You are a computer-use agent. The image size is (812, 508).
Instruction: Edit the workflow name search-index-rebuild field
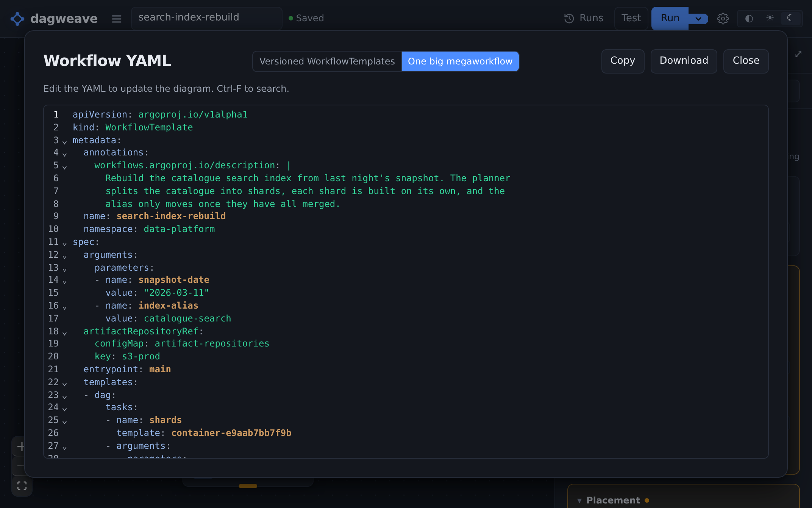(x=207, y=18)
